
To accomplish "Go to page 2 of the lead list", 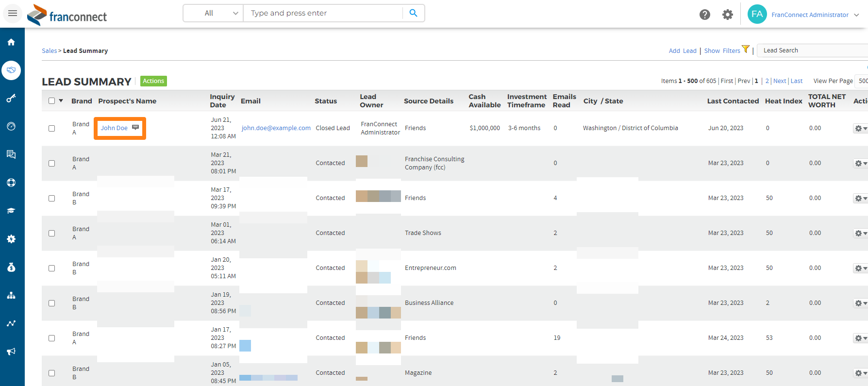I will click(x=767, y=81).
